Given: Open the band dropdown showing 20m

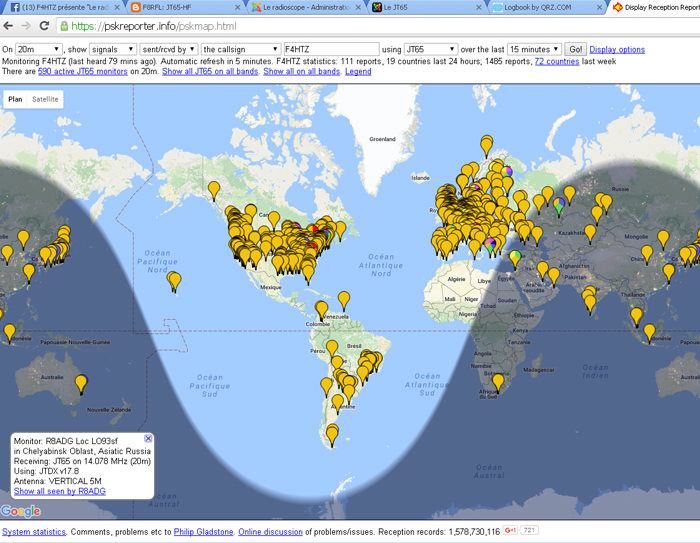Looking at the screenshot, I should 38,49.
